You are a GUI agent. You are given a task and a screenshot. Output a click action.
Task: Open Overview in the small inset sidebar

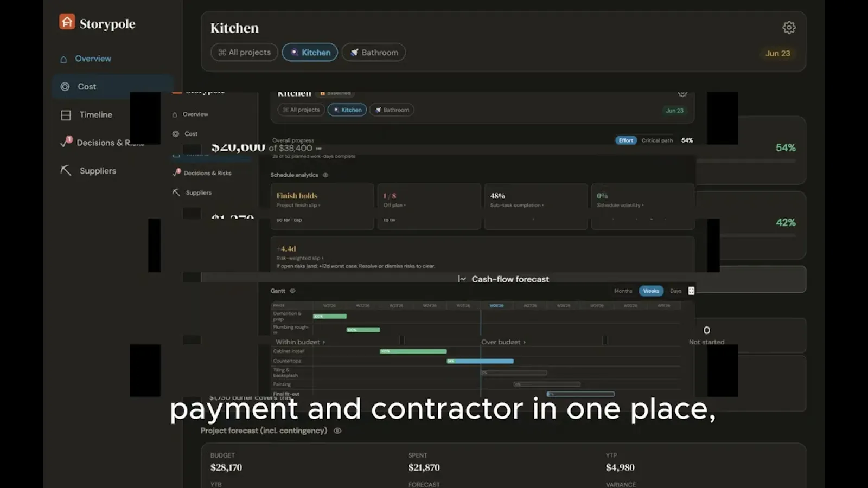[195, 114]
